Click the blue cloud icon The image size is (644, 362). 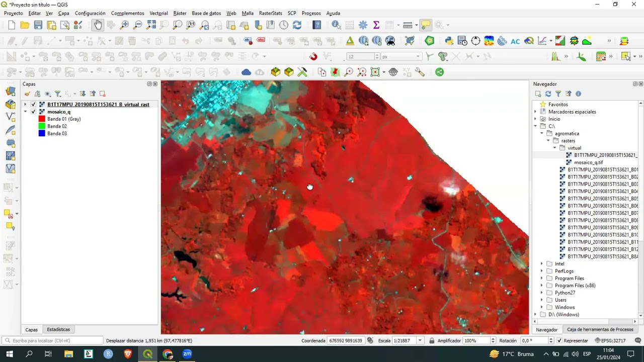click(x=246, y=72)
